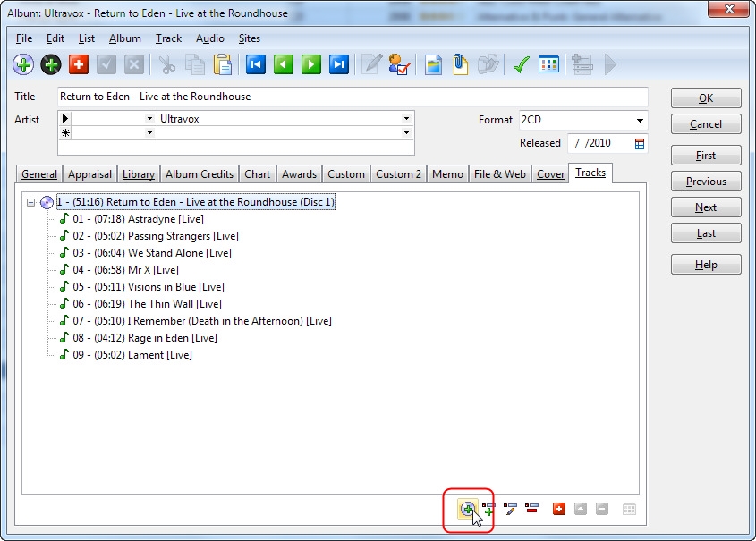This screenshot has width=756, height=541.
Task: Click the Next button
Action: (706, 207)
